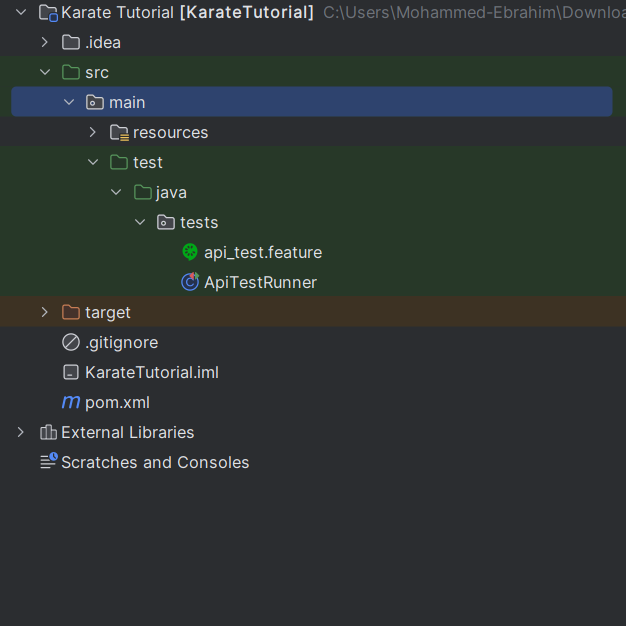Collapse the tests package chevron
Screen dimensions: 626x626
pyautogui.click(x=140, y=222)
